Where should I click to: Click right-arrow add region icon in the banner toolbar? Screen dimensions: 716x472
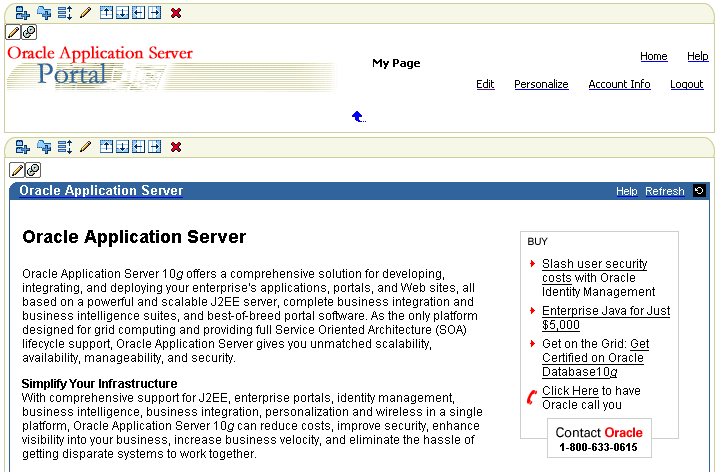tap(155, 13)
